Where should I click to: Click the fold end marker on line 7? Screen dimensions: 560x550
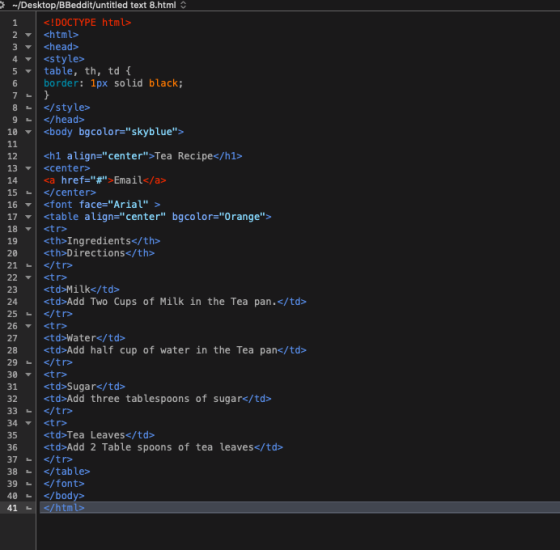pyautogui.click(x=29, y=96)
